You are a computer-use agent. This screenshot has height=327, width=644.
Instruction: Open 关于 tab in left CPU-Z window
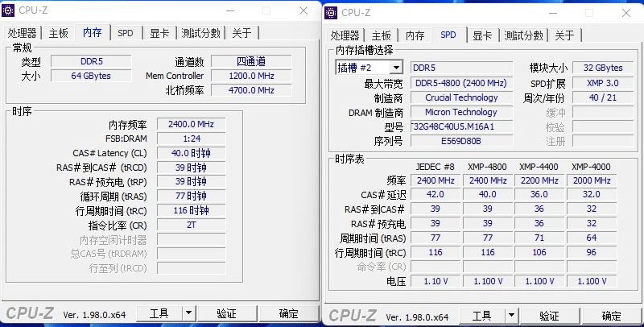(242, 33)
